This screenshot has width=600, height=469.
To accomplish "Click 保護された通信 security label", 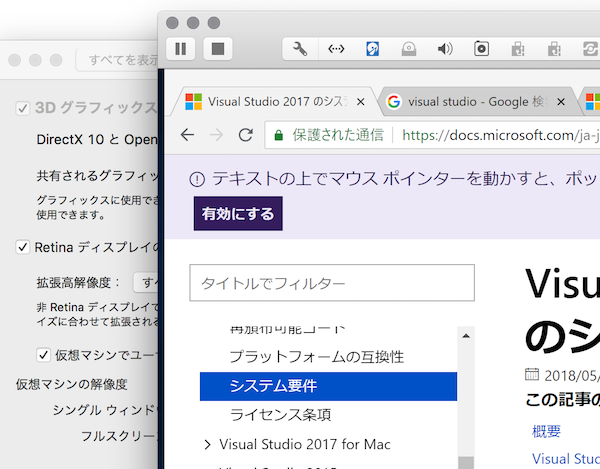I will click(338, 135).
